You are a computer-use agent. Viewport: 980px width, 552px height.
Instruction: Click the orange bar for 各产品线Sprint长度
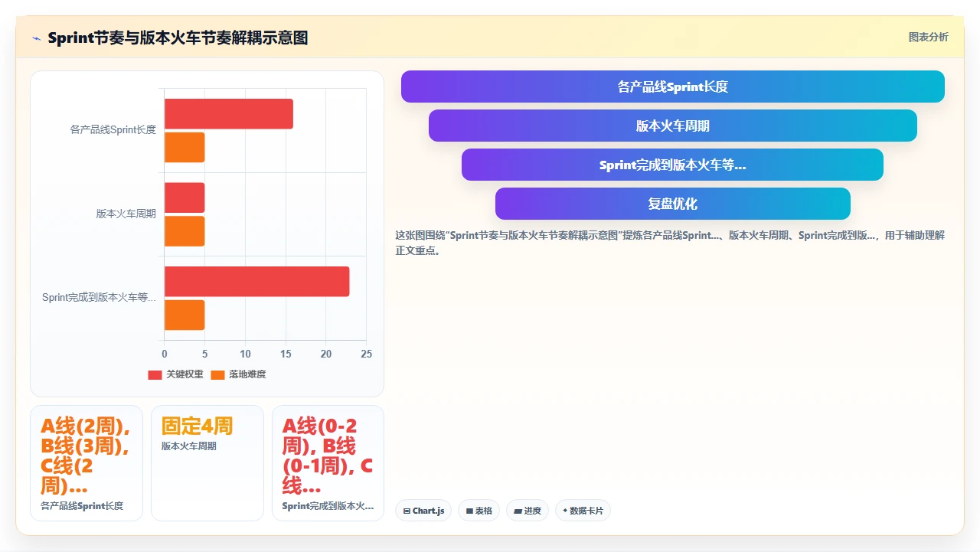185,147
